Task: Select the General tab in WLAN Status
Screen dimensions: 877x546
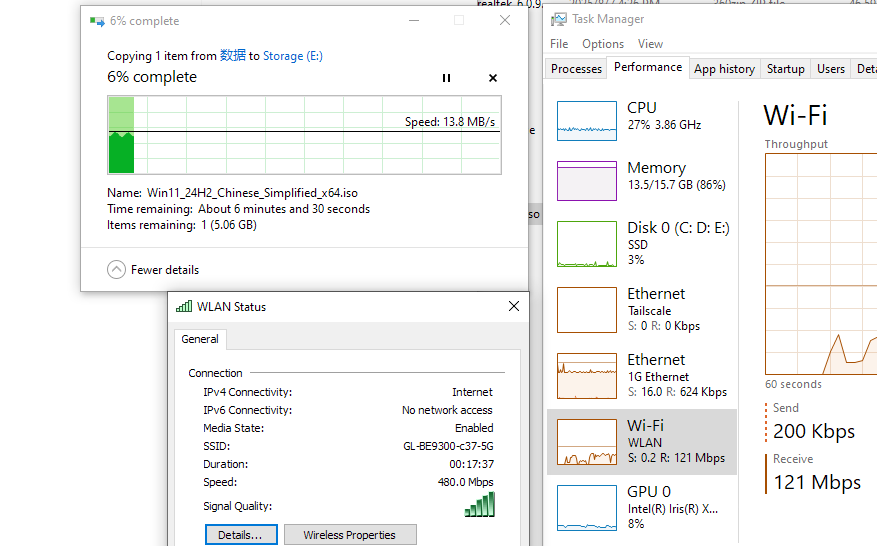Action: point(200,339)
